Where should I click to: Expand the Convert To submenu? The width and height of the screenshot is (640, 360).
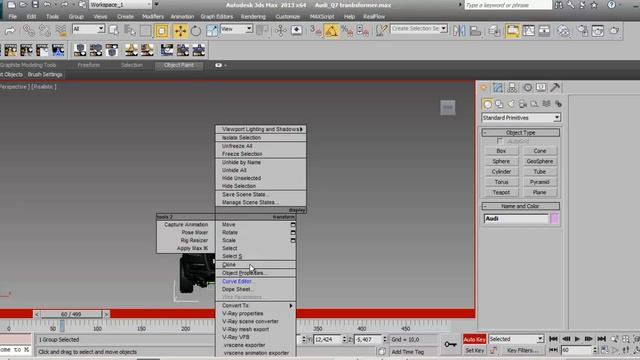pos(256,305)
